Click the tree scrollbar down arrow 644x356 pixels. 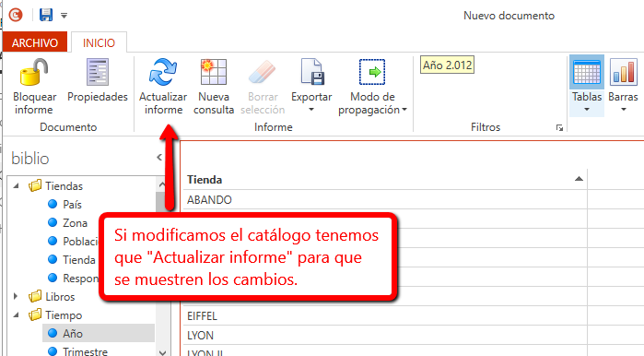162,352
